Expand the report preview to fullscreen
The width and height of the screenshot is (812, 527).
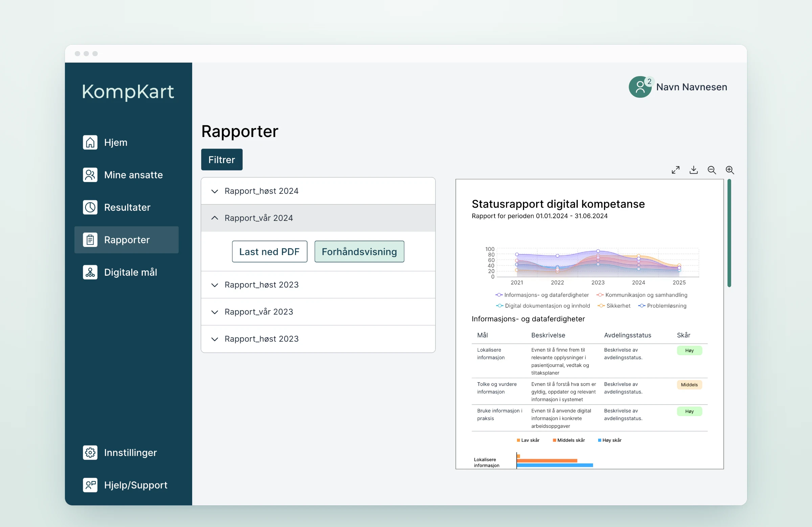tap(676, 170)
